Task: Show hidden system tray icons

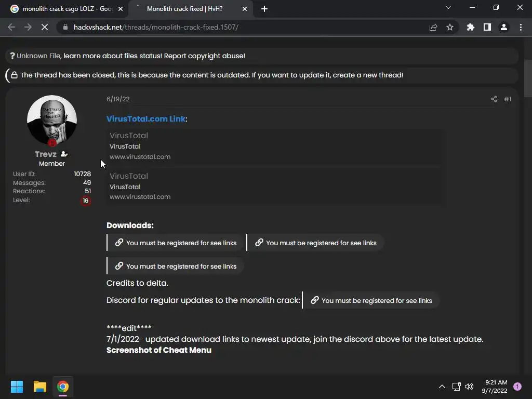Action: point(442,387)
